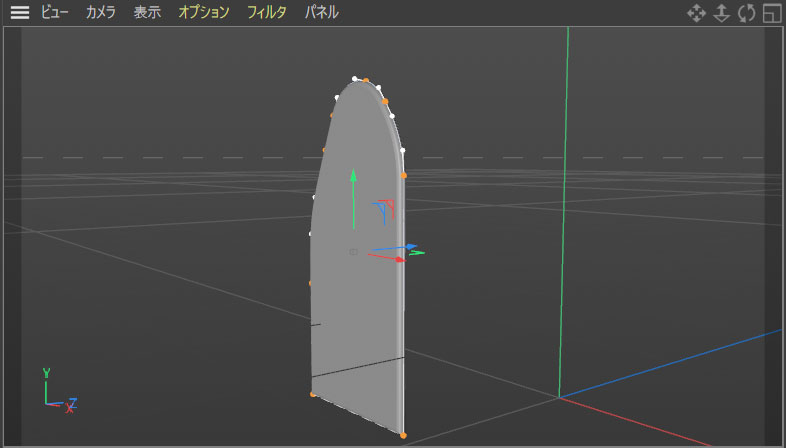The height and width of the screenshot is (448, 786).
Task: Open the パネル menu
Action: pyautogui.click(x=321, y=13)
